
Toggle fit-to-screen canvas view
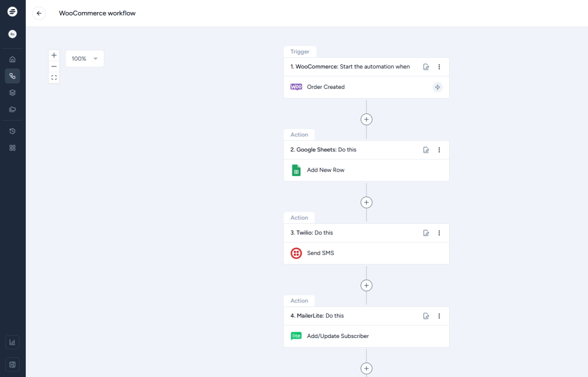(54, 77)
